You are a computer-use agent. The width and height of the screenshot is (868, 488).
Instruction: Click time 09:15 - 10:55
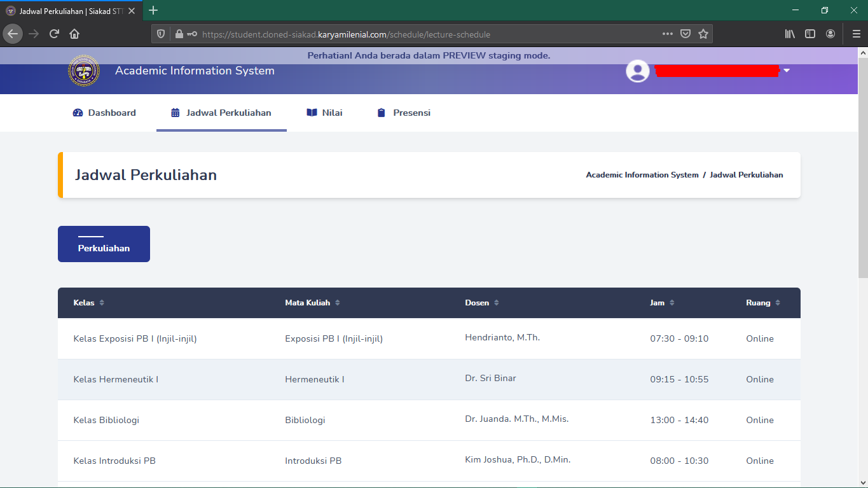[x=679, y=380]
